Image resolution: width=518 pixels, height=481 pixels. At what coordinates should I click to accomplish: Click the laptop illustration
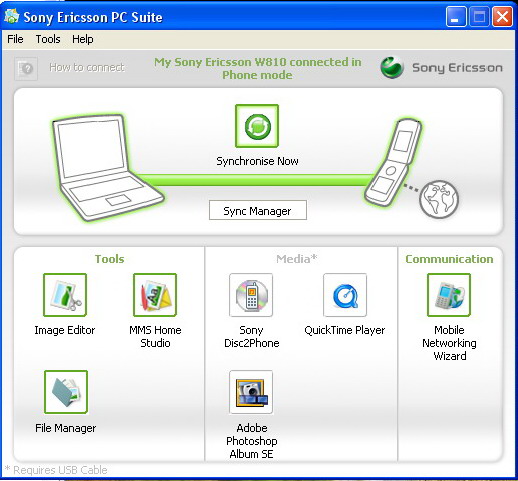point(107,168)
